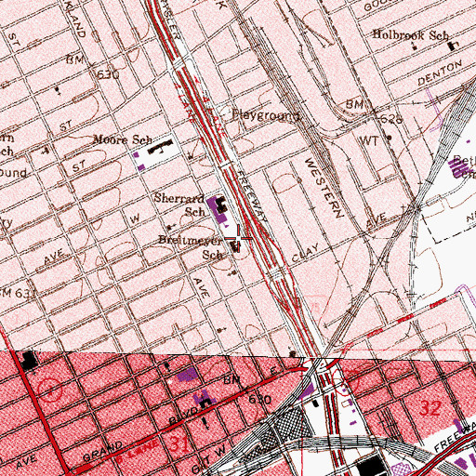The width and height of the screenshot is (476, 476).
Task: Click the "CLAY" street label
Action: pos(305,253)
